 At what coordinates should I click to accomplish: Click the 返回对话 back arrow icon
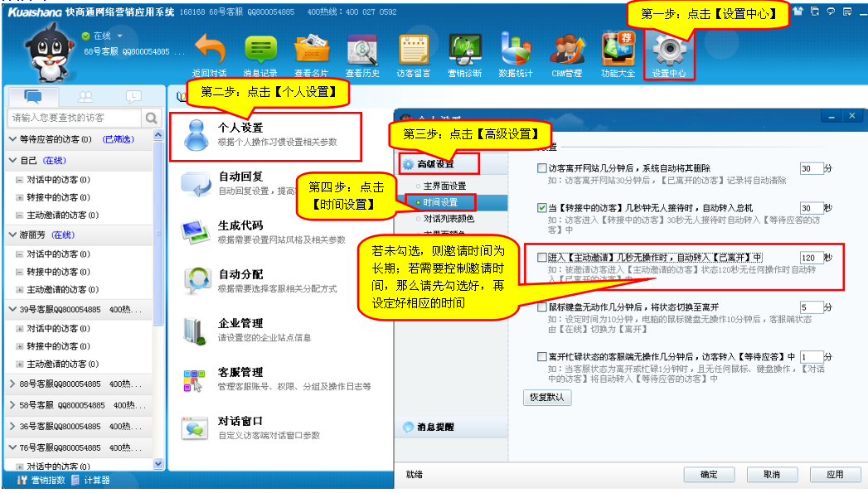click(x=209, y=51)
